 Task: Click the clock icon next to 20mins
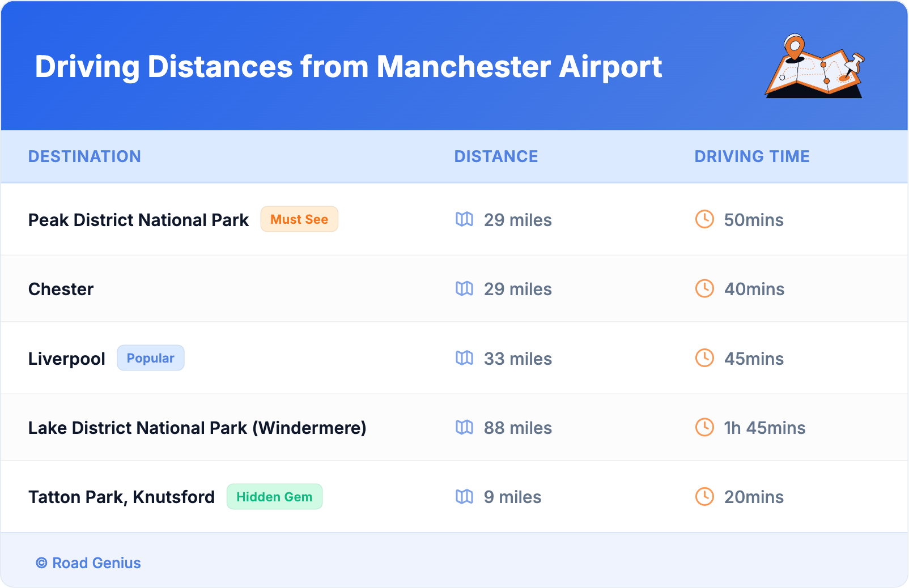pyautogui.click(x=704, y=497)
